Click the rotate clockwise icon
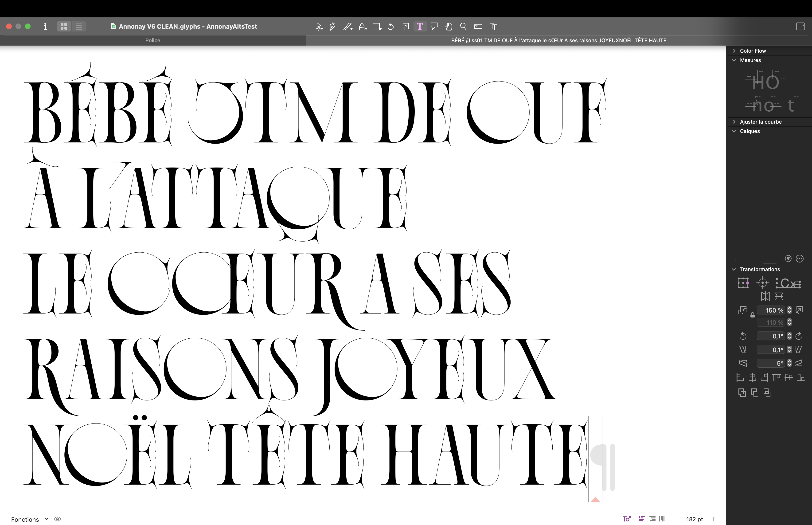 point(799,336)
